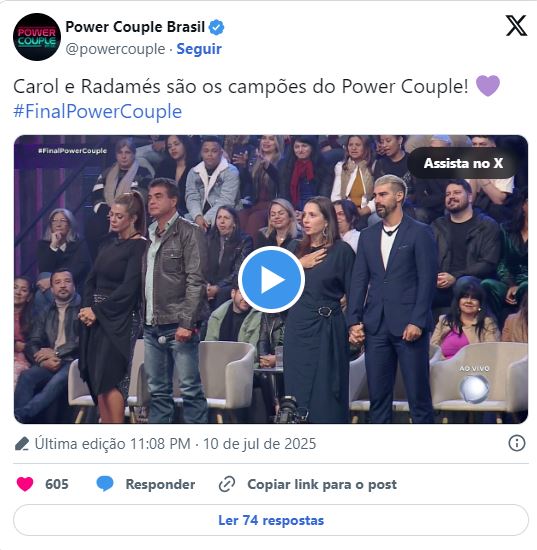Select Copiar link para o post text
Image resolution: width=537 pixels, height=550 pixels.
point(322,484)
